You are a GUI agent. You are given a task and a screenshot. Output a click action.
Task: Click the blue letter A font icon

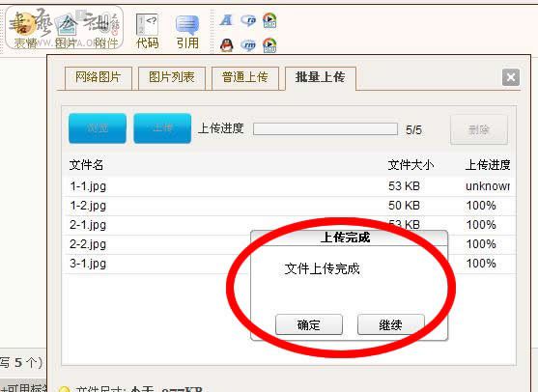(226, 20)
